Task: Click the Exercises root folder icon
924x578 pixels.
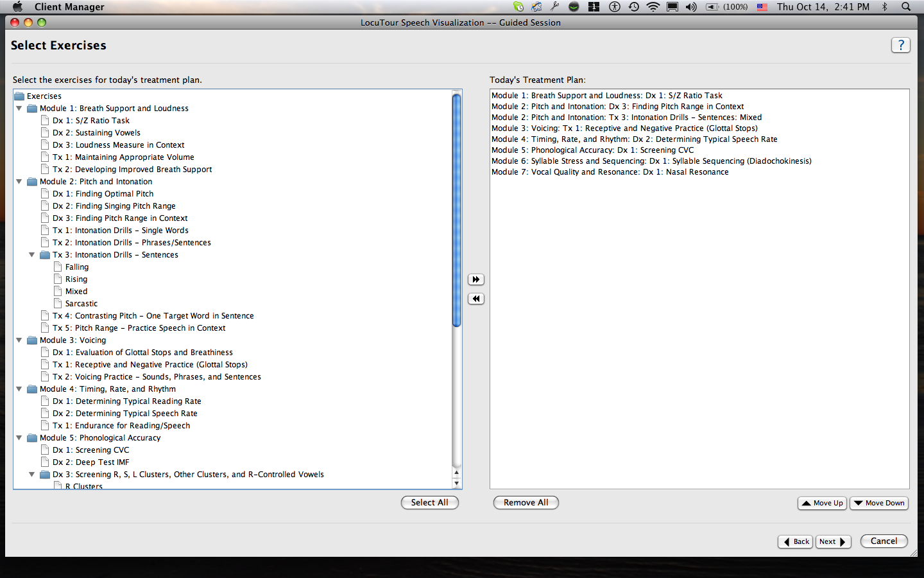Action: coord(19,96)
